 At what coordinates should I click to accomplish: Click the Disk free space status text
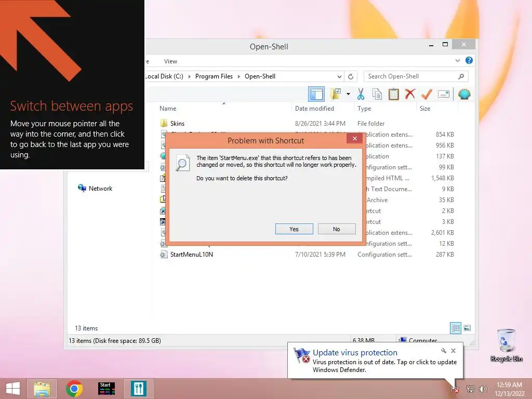point(115,341)
